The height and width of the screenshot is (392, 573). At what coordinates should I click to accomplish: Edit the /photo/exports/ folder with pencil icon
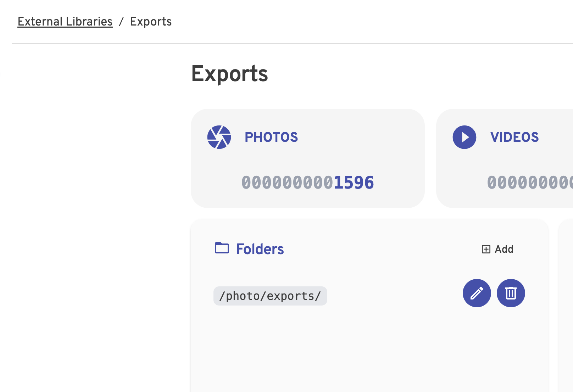tap(477, 293)
